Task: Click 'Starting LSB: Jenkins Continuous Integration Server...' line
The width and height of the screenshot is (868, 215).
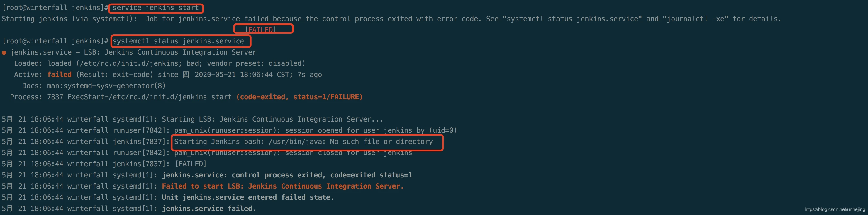Action: 272,120
